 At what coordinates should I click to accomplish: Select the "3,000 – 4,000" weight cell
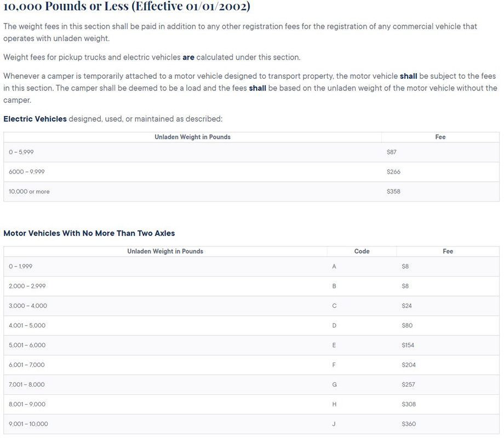click(28, 306)
